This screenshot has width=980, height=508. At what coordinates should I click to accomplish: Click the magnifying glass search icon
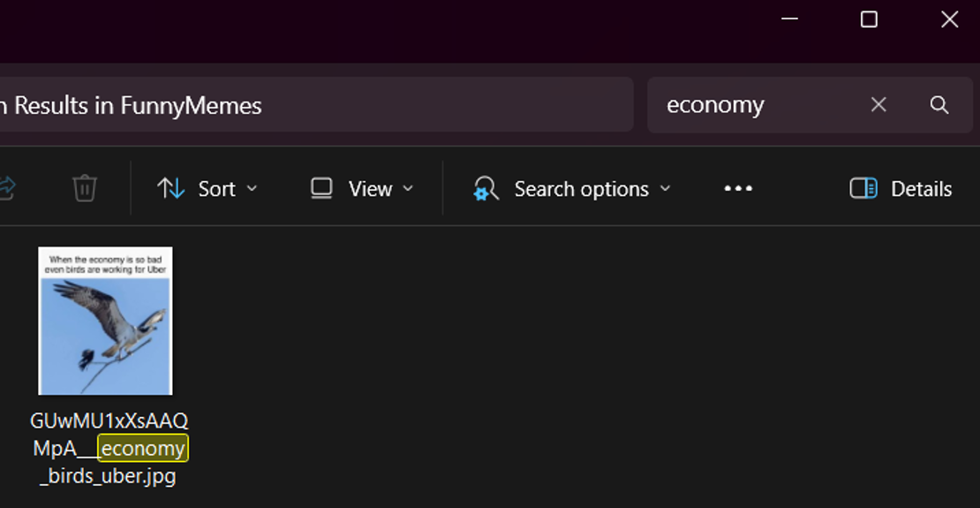pyautogui.click(x=939, y=104)
